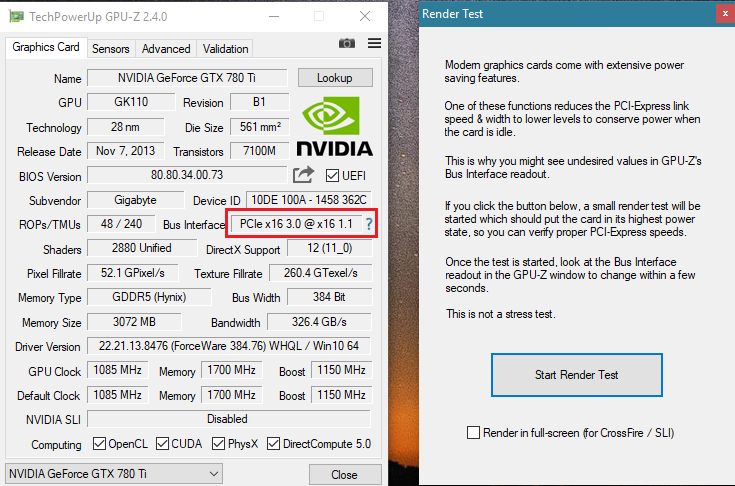The image size is (735, 486).
Task: Click the 'This is not a stress test.' text
Action: [x=501, y=314]
